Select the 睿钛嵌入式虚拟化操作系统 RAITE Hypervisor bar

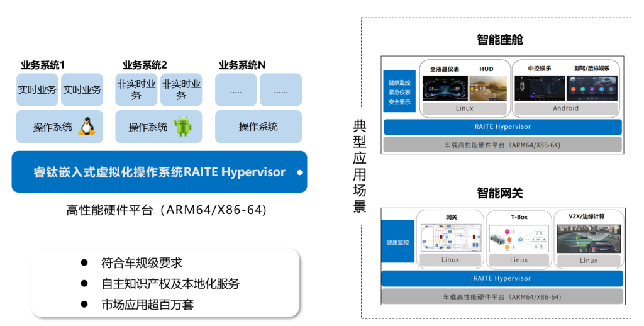(x=159, y=172)
